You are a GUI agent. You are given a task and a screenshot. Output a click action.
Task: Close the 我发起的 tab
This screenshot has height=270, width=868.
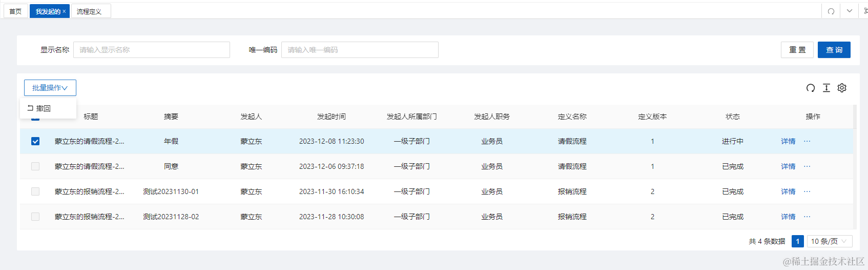point(64,11)
